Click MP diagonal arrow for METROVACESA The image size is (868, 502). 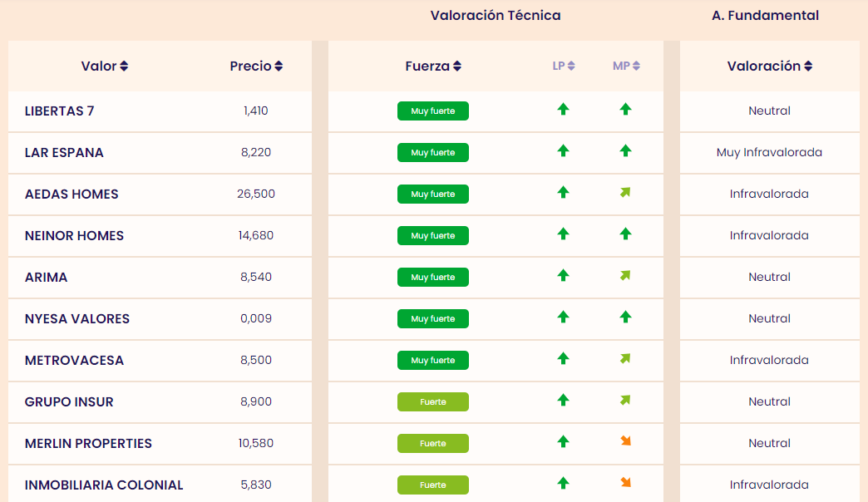click(626, 359)
